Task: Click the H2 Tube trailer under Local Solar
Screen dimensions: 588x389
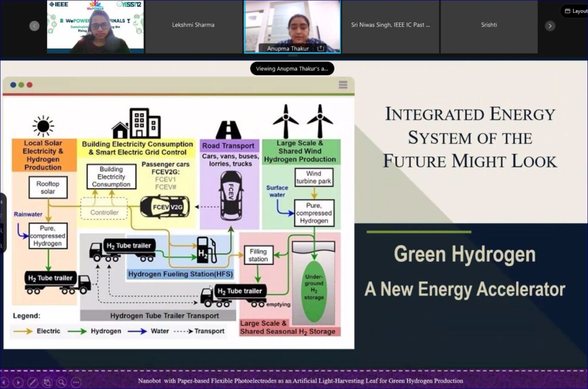Action: click(x=58, y=283)
